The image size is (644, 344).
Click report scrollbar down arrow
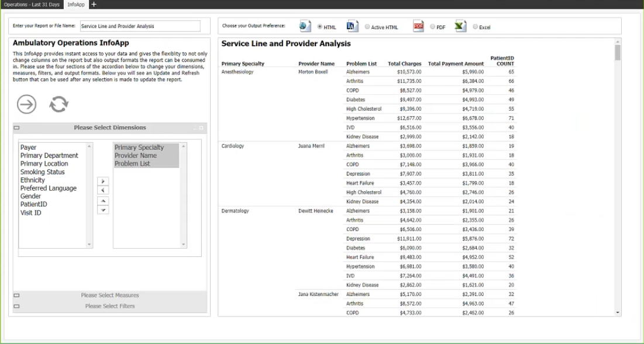(618, 313)
